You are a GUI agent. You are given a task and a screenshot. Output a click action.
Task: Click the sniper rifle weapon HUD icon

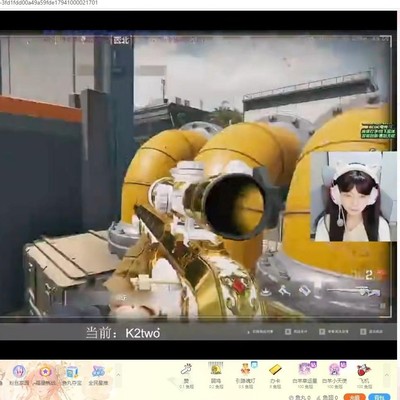click(x=354, y=291)
